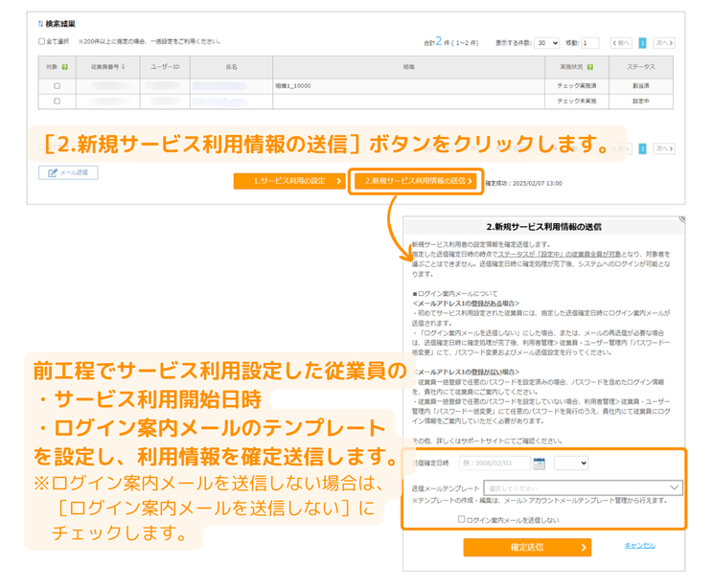The image size is (712, 588).
Task: Go to previous page with top 前へ button
Action: [x=622, y=43]
